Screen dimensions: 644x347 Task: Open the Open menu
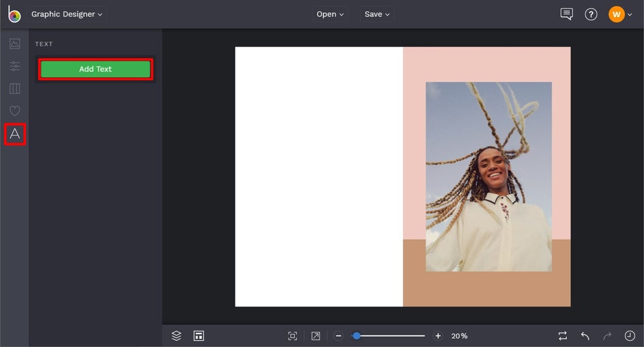pyautogui.click(x=330, y=14)
